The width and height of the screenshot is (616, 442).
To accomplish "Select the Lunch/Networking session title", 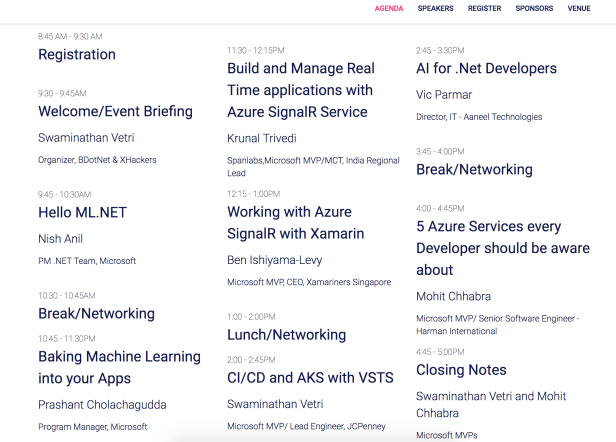I will point(286,335).
